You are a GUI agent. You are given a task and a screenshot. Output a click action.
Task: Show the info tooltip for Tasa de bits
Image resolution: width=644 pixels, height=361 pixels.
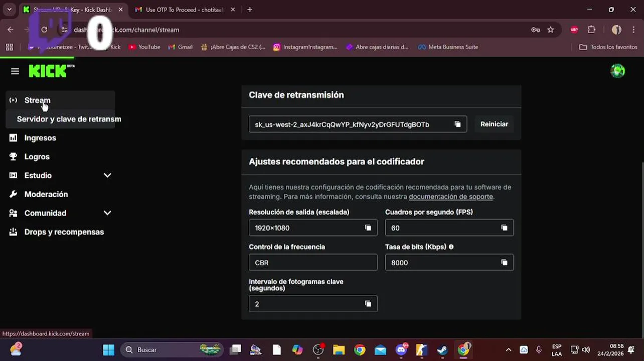(451, 247)
